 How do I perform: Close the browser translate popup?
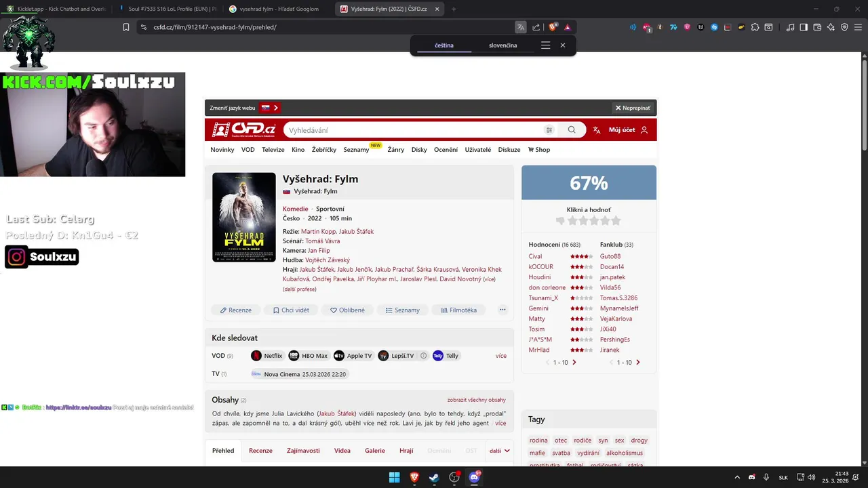coord(563,45)
